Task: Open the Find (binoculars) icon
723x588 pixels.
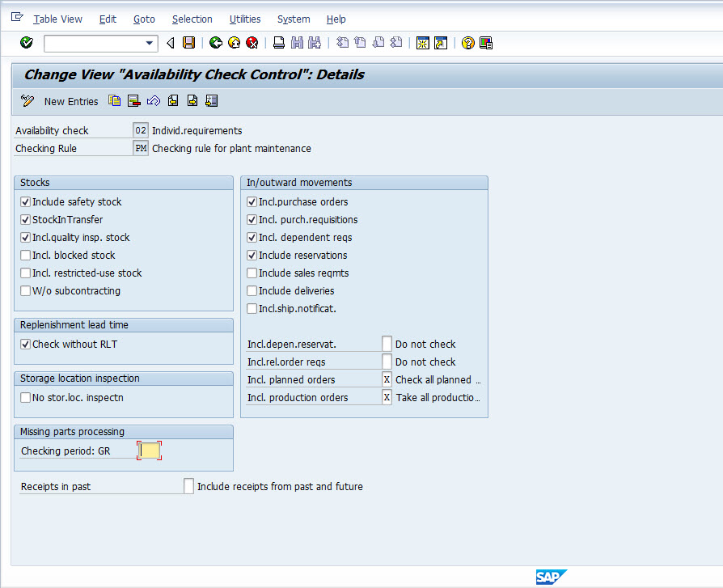Action: click(296, 42)
